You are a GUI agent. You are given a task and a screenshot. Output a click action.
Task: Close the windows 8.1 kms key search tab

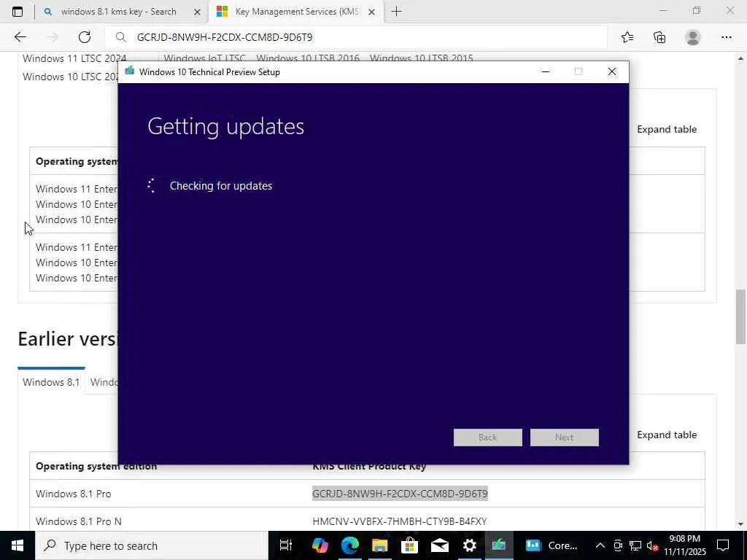pos(197,12)
